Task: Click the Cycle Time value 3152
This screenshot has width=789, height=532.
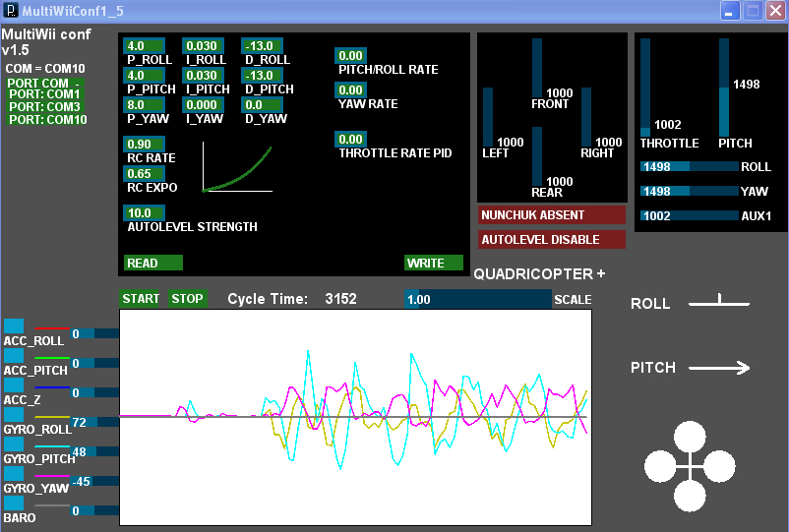Action: 340,299
